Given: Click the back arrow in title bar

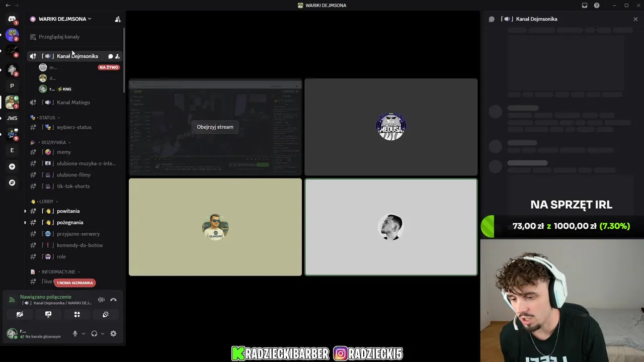Looking at the screenshot, I should 8,6.
